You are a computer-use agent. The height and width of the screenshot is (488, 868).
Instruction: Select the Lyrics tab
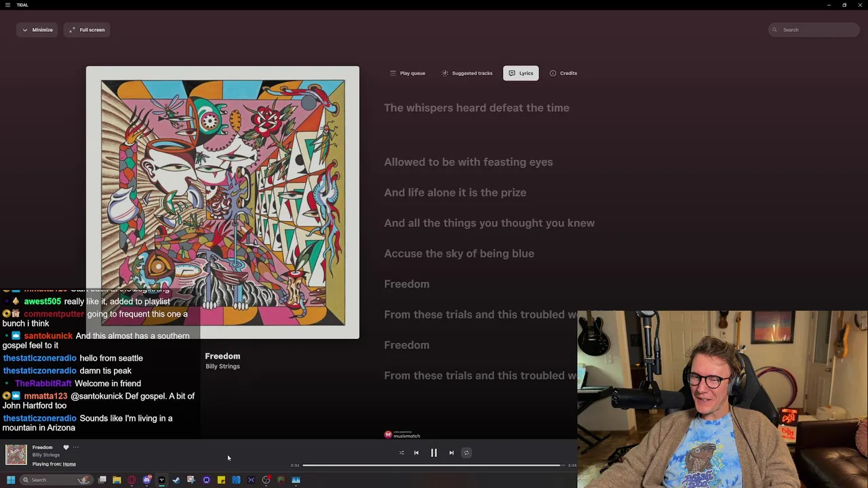(521, 73)
